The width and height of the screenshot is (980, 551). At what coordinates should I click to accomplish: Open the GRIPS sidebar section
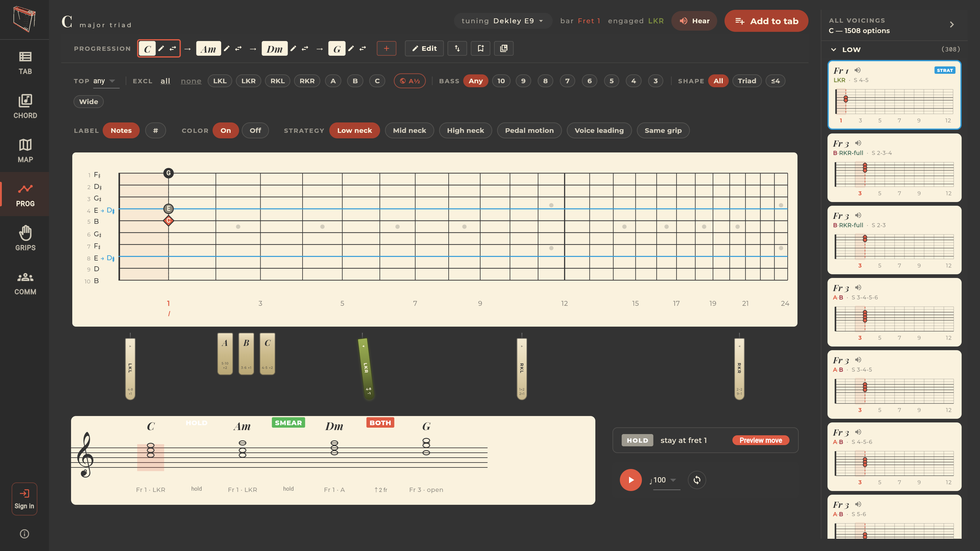point(25,238)
